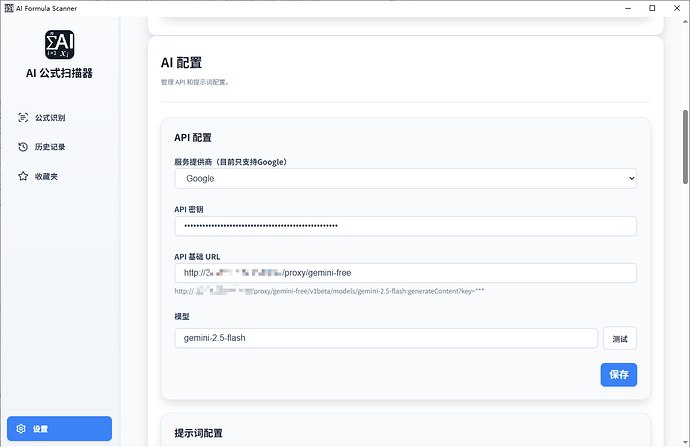Click the formula recognition scan icon
690x447 pixels.
(x=23, y=117)
